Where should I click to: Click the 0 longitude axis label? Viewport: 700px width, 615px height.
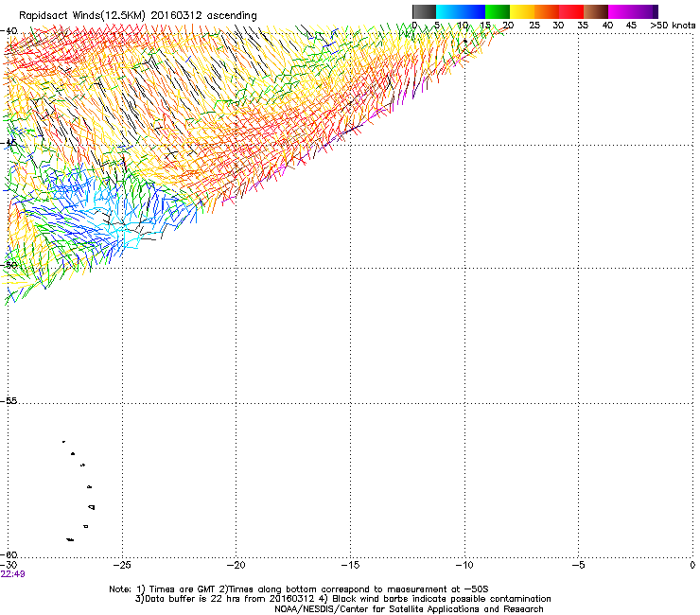(x=692, y=565)
